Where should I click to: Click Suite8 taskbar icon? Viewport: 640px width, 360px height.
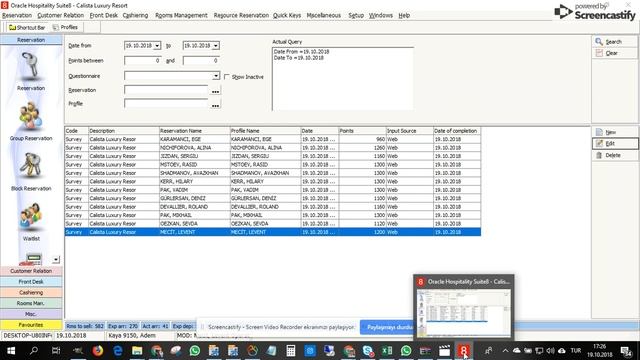tap(463, 351)
